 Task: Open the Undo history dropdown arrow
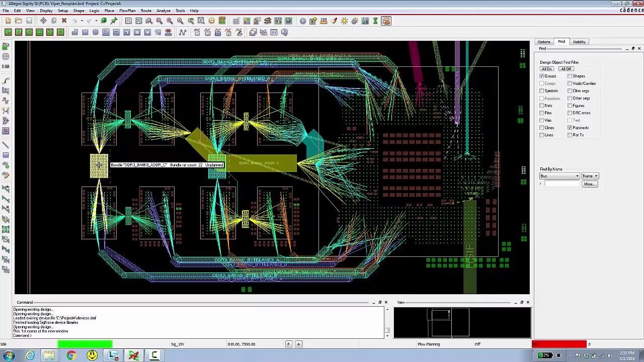tap(82, 21)
